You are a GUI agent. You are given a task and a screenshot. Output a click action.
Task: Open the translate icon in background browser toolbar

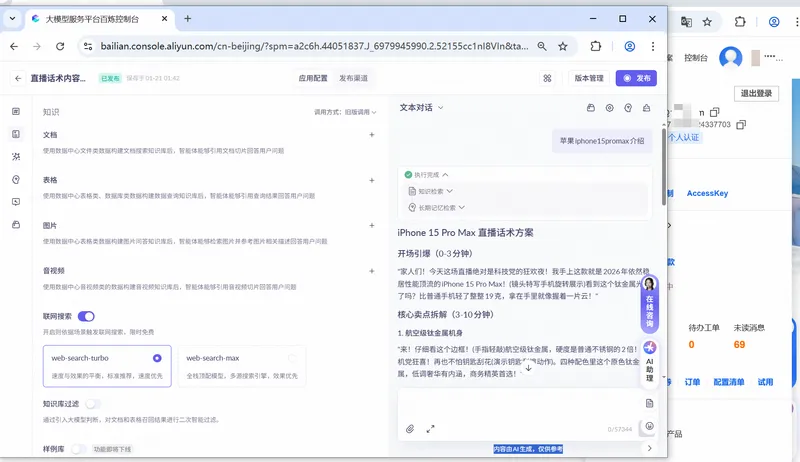click(x=686, y=22)
